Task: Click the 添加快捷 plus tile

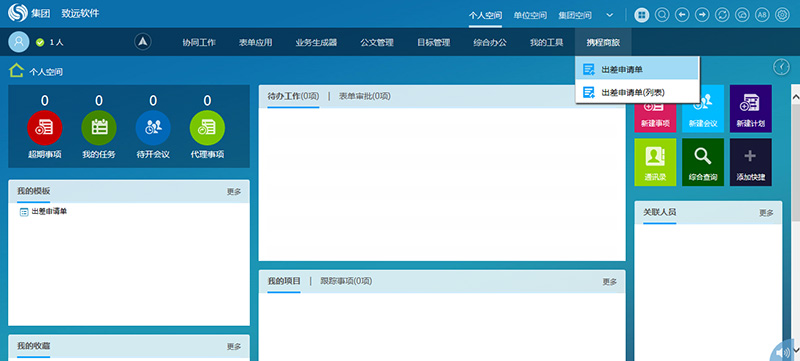Action: 751,162
